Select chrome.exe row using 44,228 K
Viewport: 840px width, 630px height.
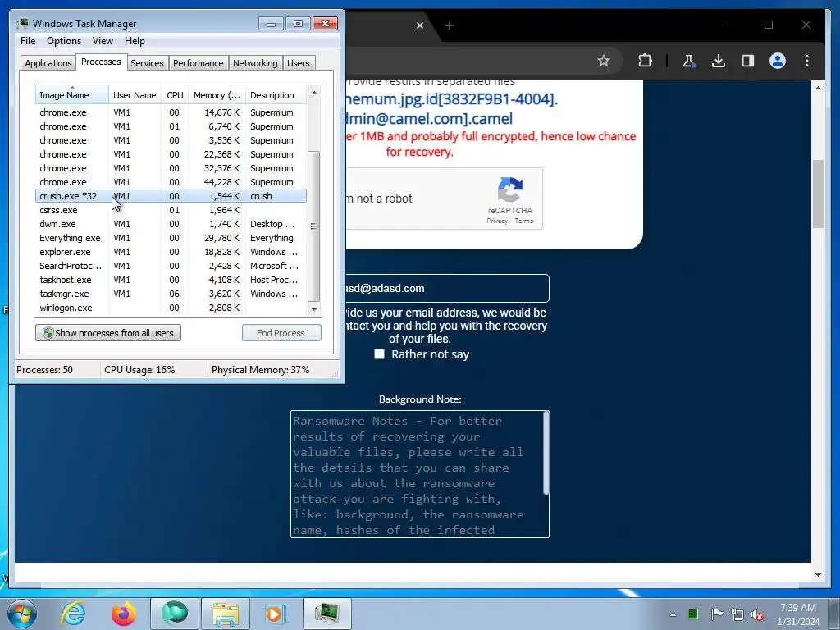pyautogui.click(x=171, y=182)
